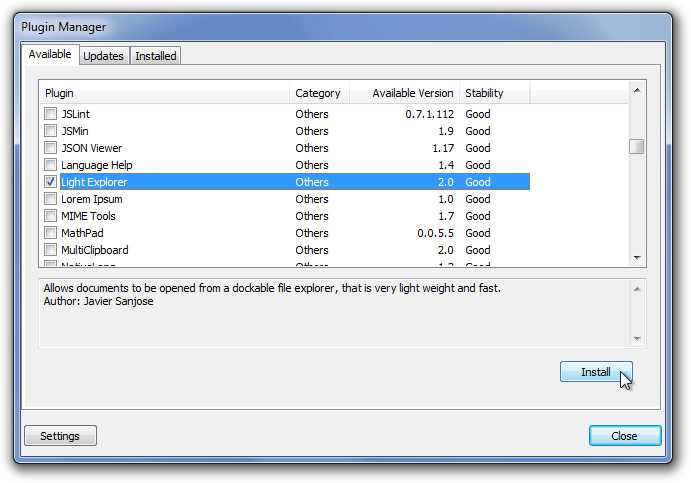Click version 1.0 of Lorem Ipsum
The image size is (691, 483).
(x=446, y=199)
